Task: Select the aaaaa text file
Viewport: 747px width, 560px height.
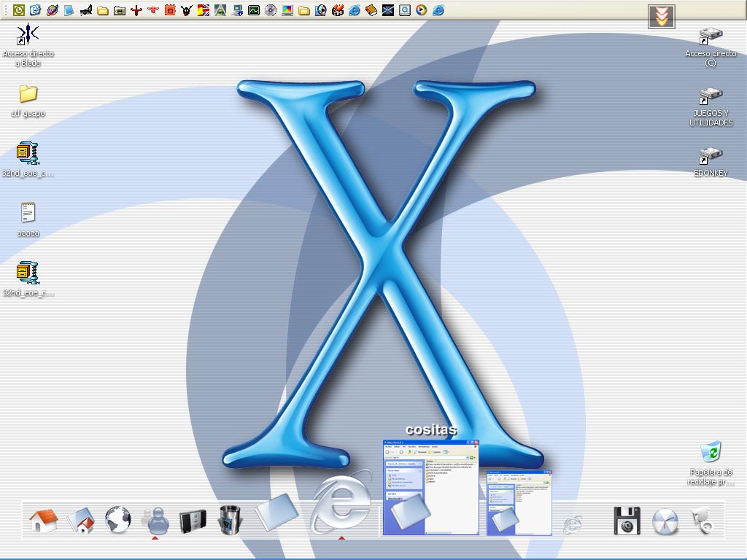Action: click(x=28, y=213)
